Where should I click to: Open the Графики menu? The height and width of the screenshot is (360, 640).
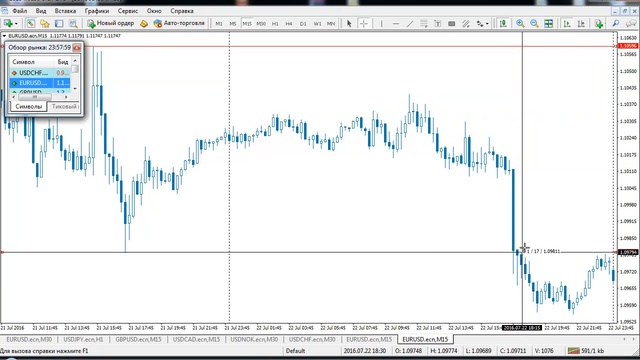97,11
